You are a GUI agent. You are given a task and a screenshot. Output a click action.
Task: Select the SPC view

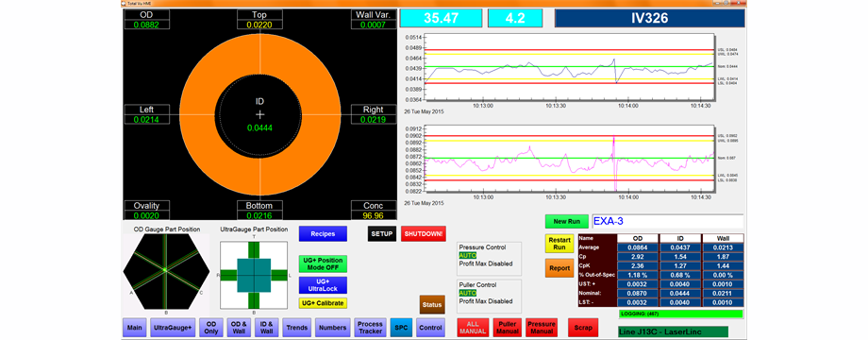[401, 328]
